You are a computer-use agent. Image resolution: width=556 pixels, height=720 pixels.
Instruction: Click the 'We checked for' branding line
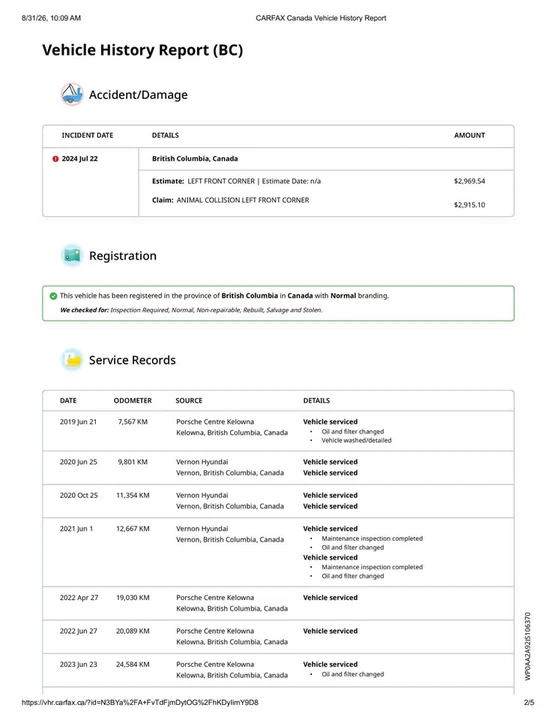point(191,310)
